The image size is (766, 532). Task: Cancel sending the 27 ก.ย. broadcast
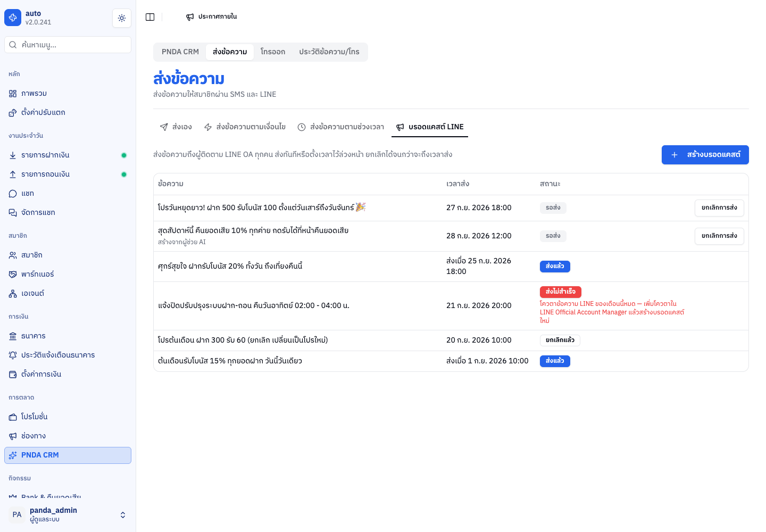(x=719, y=208)
